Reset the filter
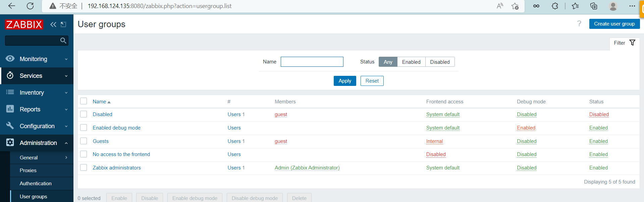This screenshot has width=644, height=202. tap(372, 81)
